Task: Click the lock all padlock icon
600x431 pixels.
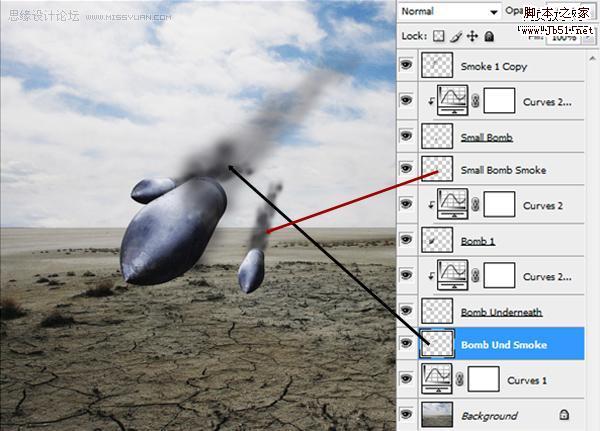Action: click(489, 36)
